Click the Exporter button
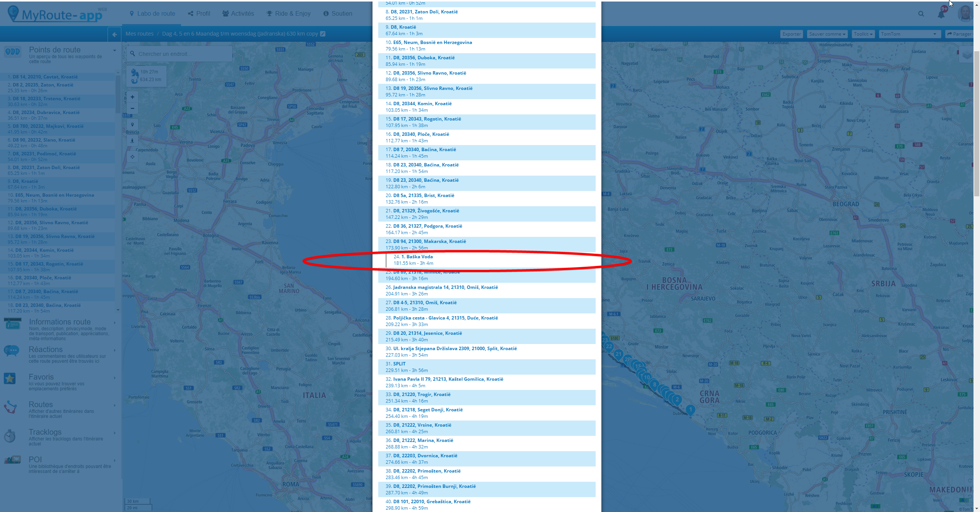 tap(791, 34)
